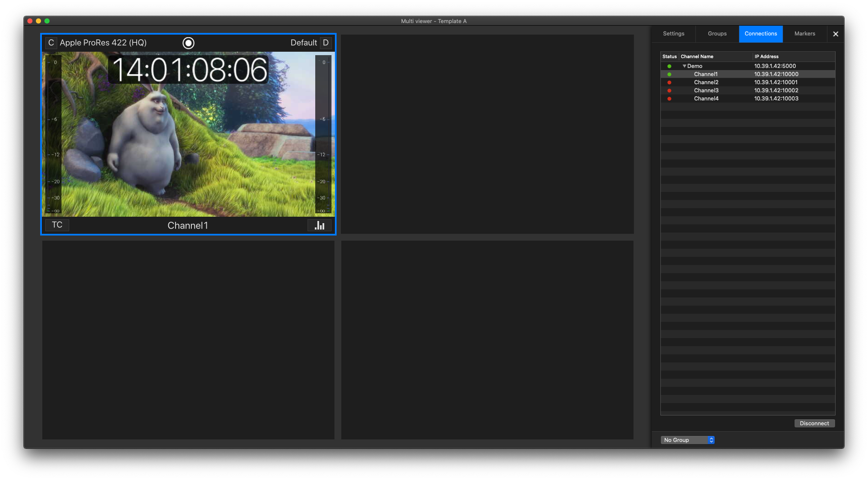This screenshot has width=868, height=480.
Task: Click the Channel1 name label below video
Action: tap(188, 225)
